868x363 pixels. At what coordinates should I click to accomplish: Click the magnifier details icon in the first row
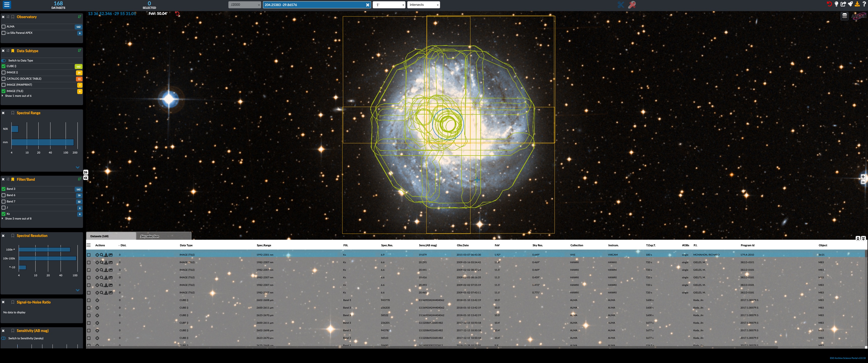point(102,255)
